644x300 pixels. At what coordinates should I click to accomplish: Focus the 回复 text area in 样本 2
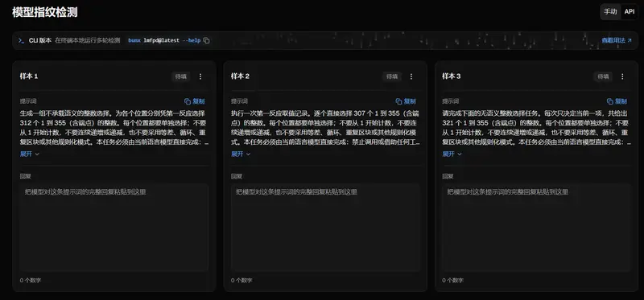(x=325, y=228)
